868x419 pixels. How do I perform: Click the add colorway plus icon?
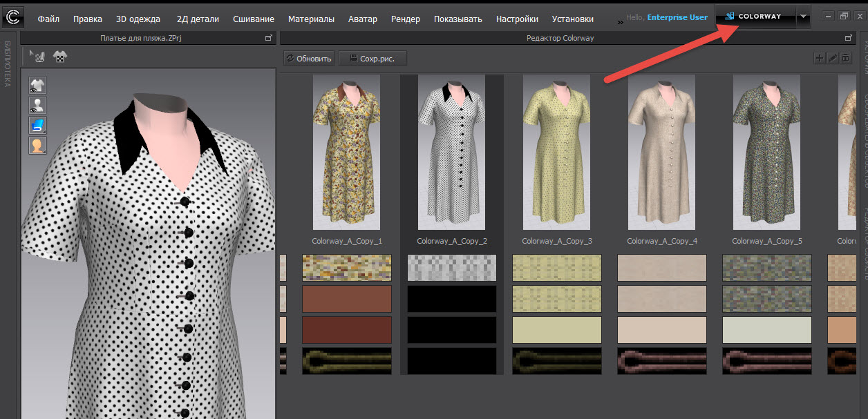pos(820,59)
